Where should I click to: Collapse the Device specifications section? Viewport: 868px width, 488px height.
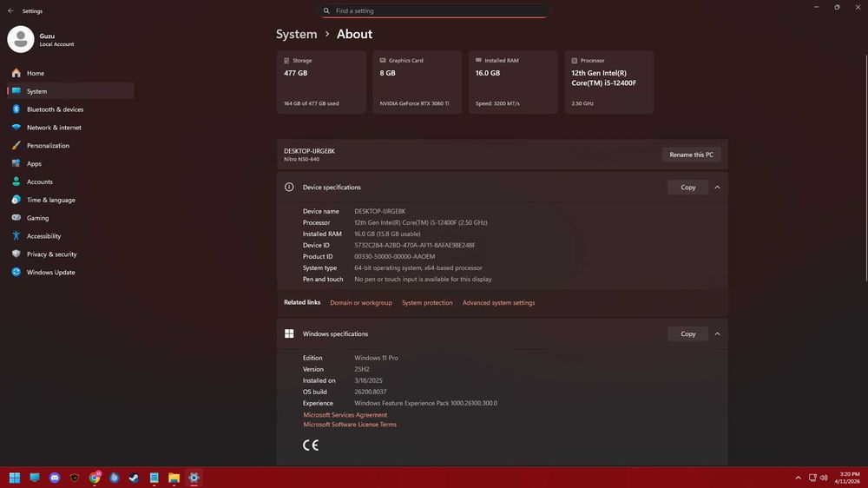(718, 188)
